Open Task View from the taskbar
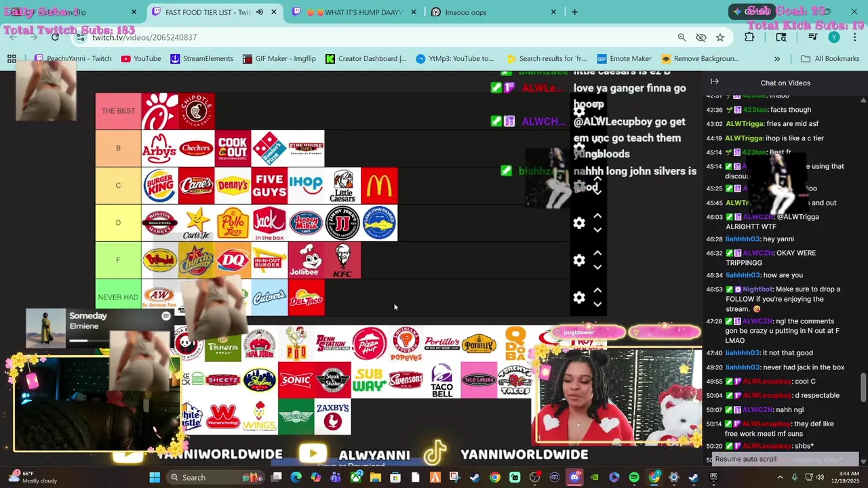The image size is (868, 488). tap(276, 477)
